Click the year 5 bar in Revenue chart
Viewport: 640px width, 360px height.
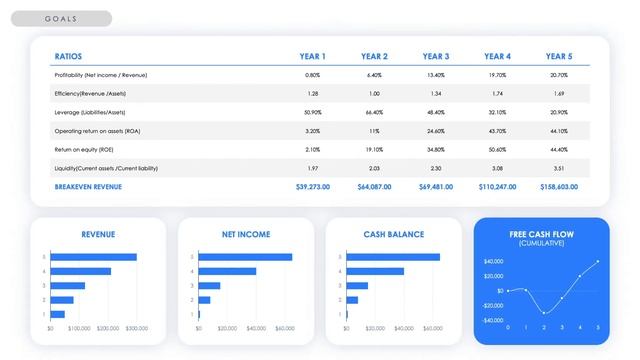pos(93,257)
